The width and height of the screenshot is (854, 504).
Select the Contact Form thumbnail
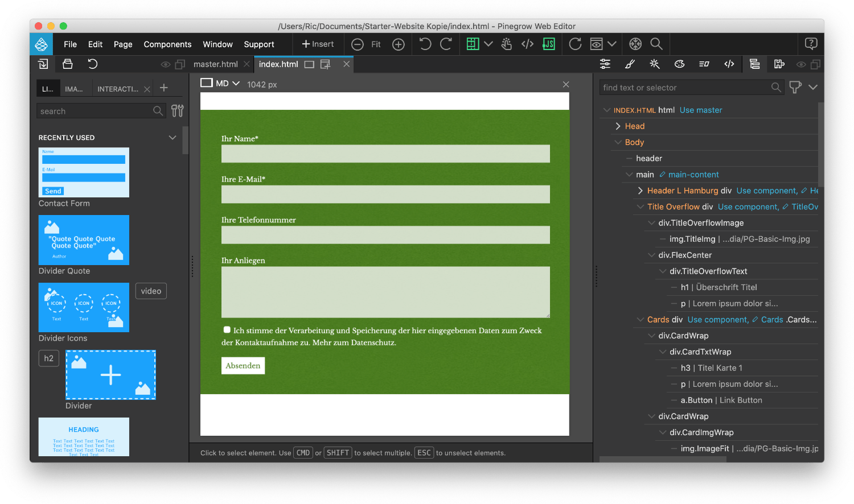point(84,172)
